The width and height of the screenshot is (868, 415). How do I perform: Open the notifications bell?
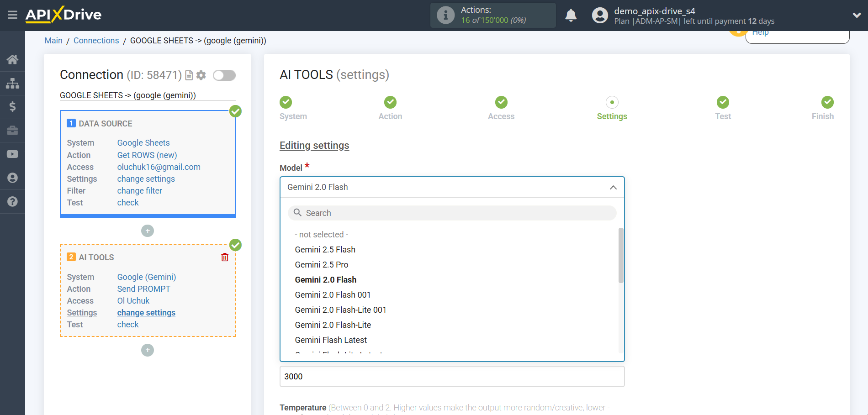pyautogui.click(x=571, y=15)
